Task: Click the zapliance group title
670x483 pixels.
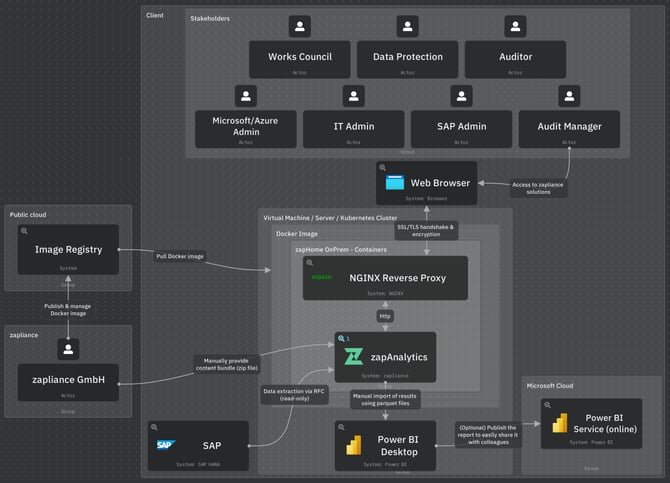Action: pos(24,335)
